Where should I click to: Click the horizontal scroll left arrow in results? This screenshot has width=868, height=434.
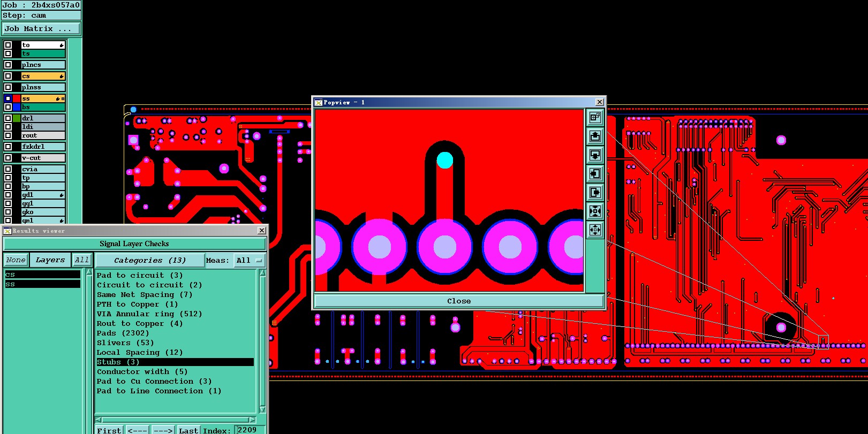click(x=99, y=420)
